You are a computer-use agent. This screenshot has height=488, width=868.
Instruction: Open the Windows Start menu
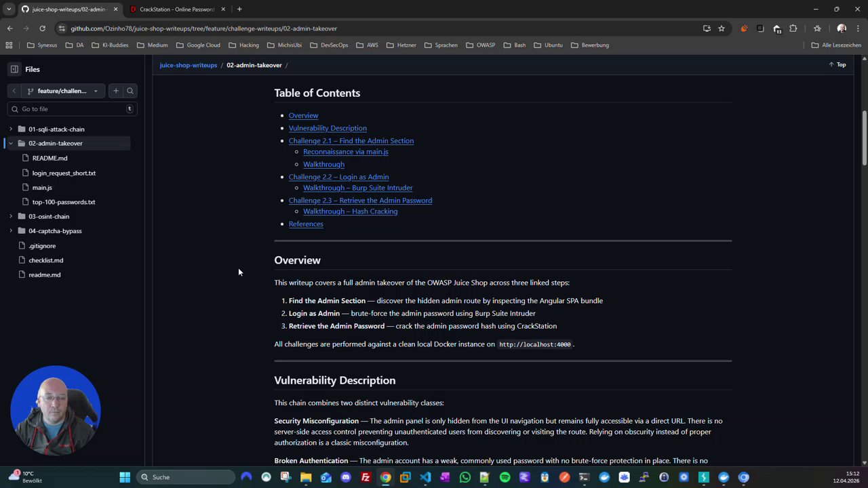(x=125, y=477)
